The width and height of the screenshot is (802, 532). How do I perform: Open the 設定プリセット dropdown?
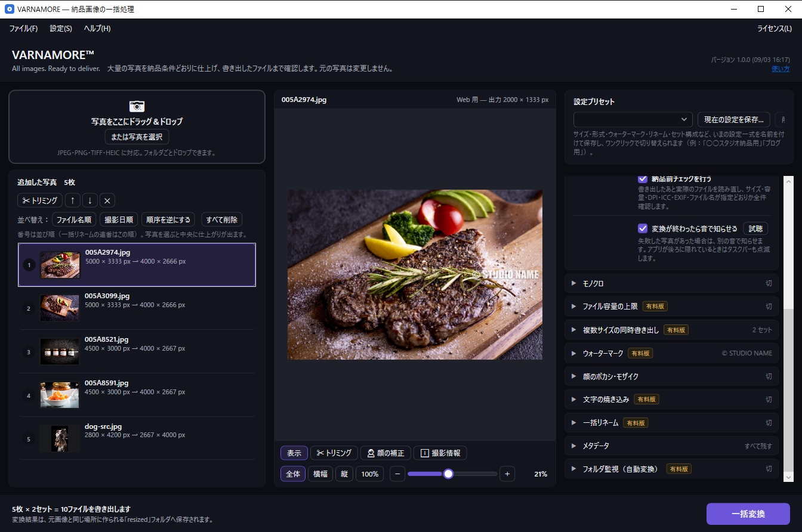click(x=633, y=120)
